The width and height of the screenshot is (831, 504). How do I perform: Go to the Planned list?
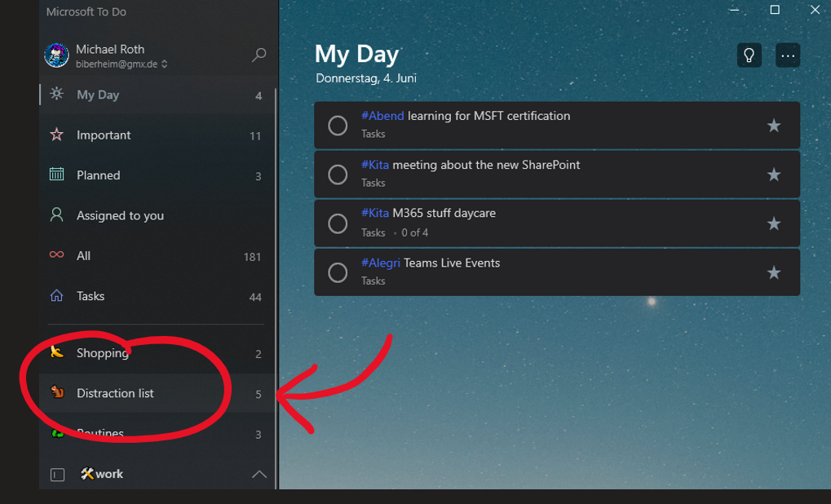point(157,175)
